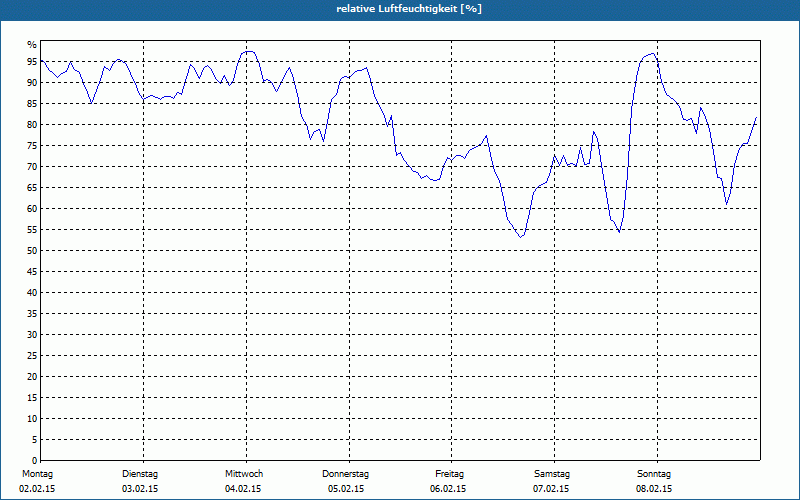Select the y-axis value '45'
800x500 pixels.
pos(32,271)
